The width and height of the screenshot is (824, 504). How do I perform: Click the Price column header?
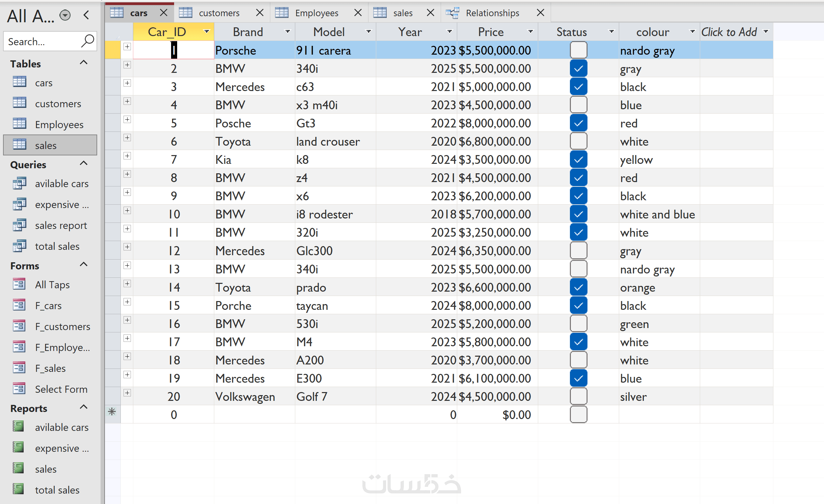tap(490, 32)
